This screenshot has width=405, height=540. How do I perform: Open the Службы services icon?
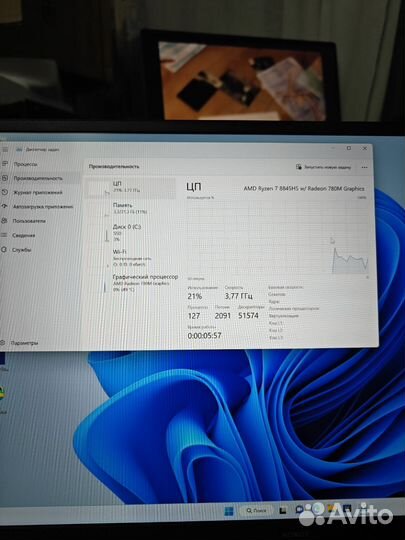tap(5, 250)
